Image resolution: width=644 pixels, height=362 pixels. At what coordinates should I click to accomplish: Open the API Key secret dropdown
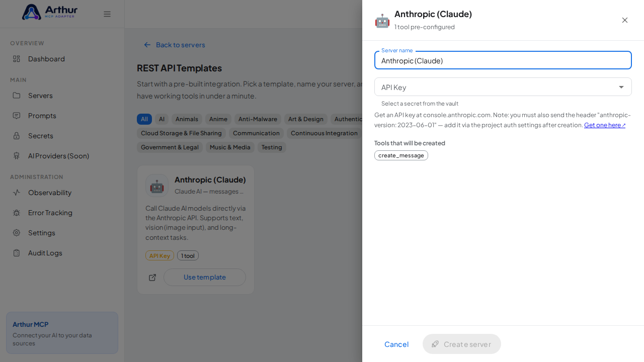(503, 87)
